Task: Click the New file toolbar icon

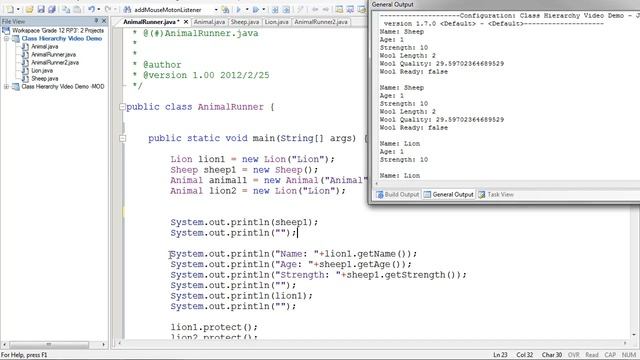Action: tap(10, 9)
